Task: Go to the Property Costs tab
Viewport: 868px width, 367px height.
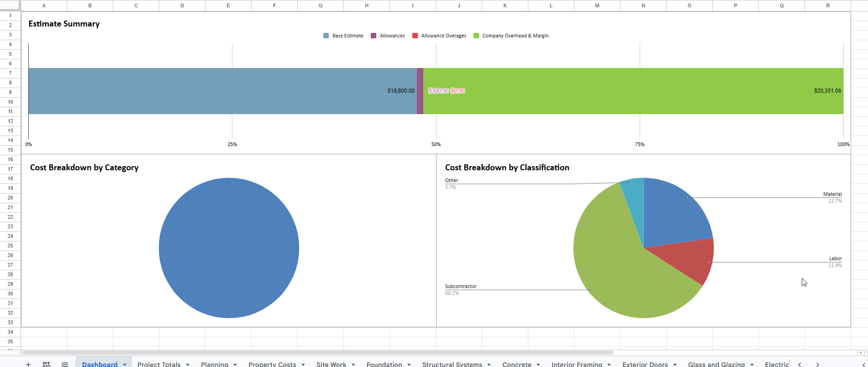Action: coord(272,364)
